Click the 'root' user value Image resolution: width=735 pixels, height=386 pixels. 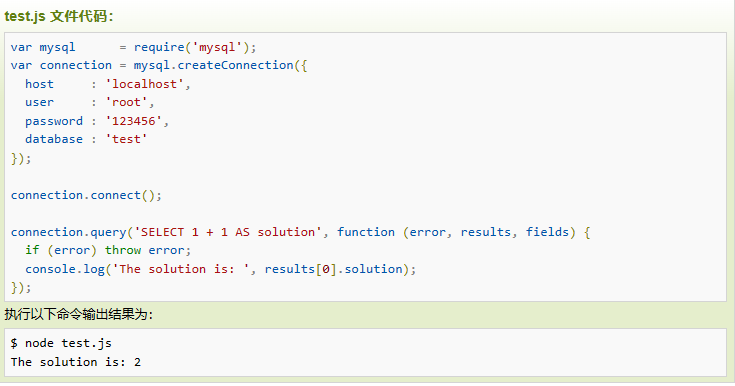(126, 102)
